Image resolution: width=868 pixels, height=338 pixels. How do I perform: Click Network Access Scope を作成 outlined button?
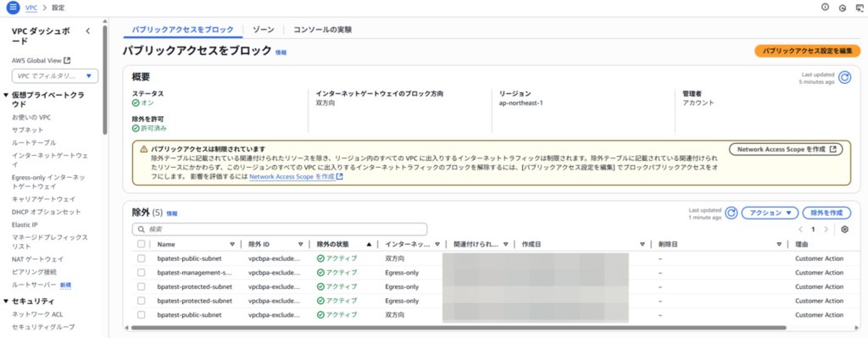point(786,149)
